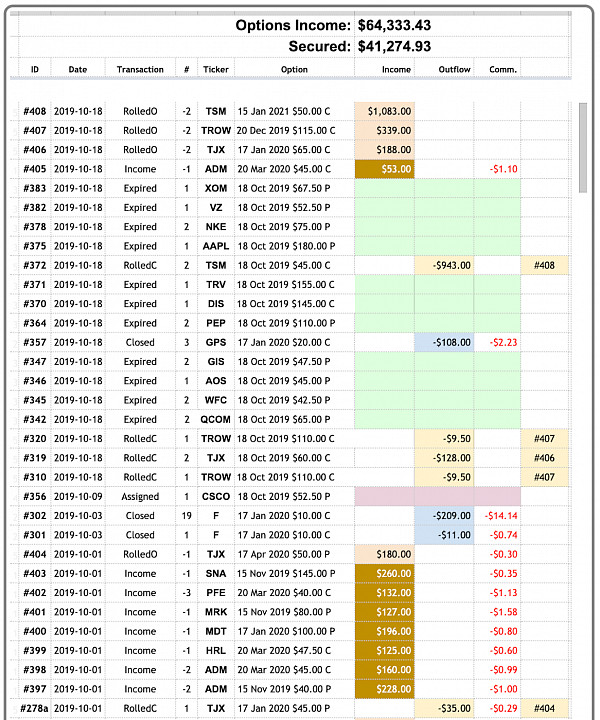Viewport: 600px width, 720px height.
Task: Select the quantity 19 cell for F
Action: (x=186, y=517)
